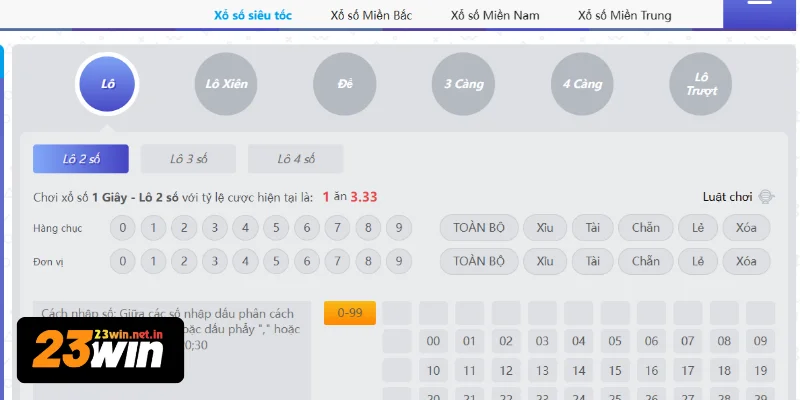Pick number 10 in the grid
This screenshot has height=400, width=800.
[x=433, y=370]
